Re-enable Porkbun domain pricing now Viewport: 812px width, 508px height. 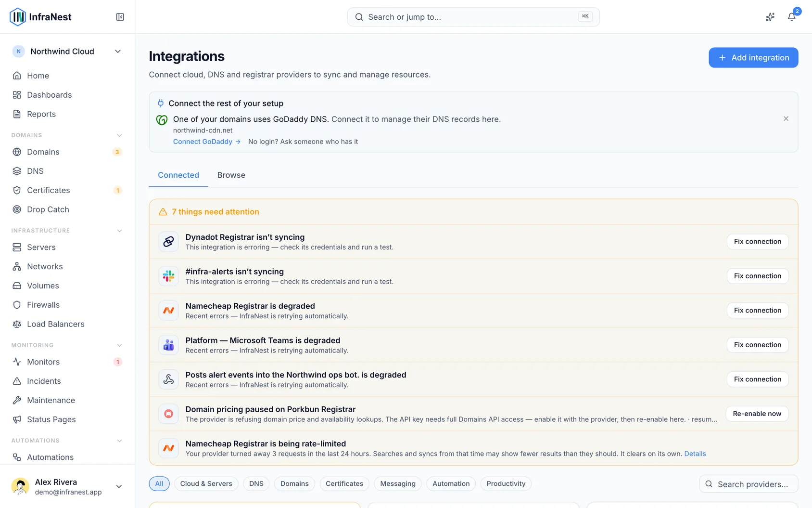click(x=757, y=414)
